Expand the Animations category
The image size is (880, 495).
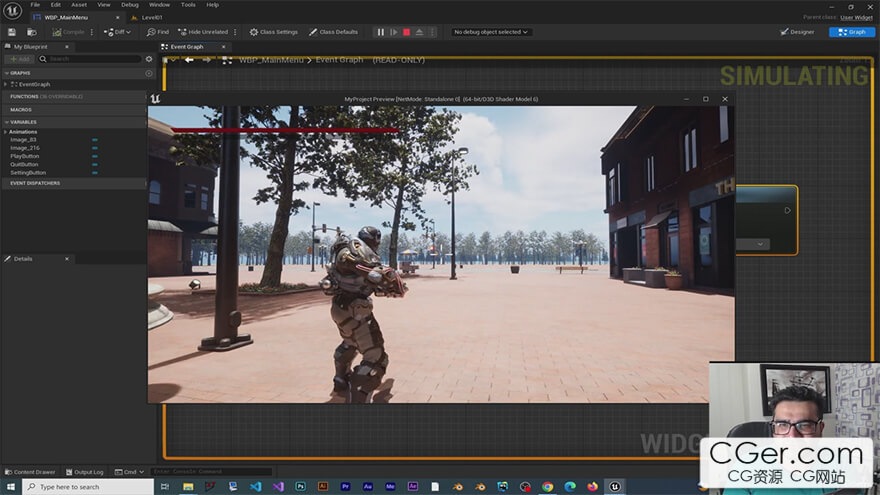pos(6,131)
